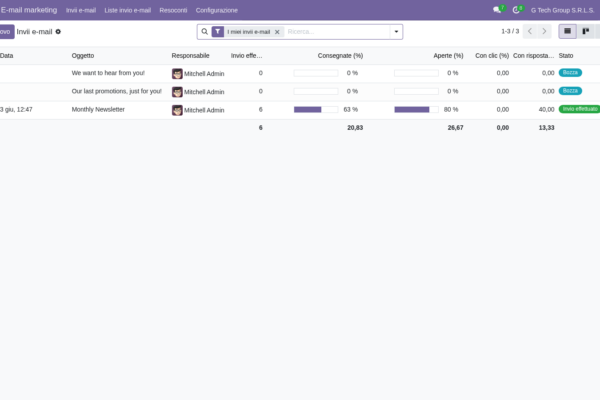Viewport: 600px width, 400px height.
Task: Go to next page arrow
Action: (x=544, y=31)
